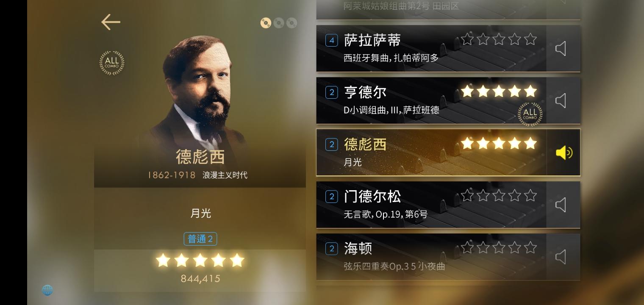
Task: Preview 海顿 track with speaker icon
Action: point(561,257)
